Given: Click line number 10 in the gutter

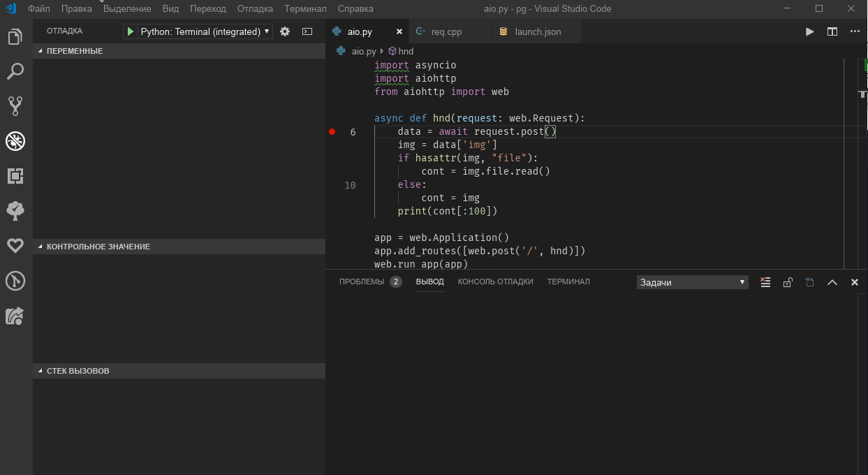Looking at the screenshot, I should click(350, 185).
